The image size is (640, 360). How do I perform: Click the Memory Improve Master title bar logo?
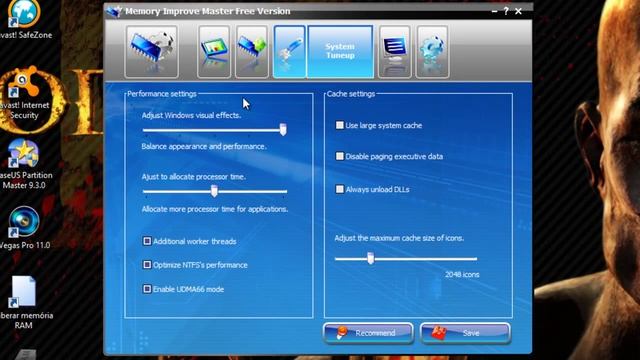click(x=114, y=11)
